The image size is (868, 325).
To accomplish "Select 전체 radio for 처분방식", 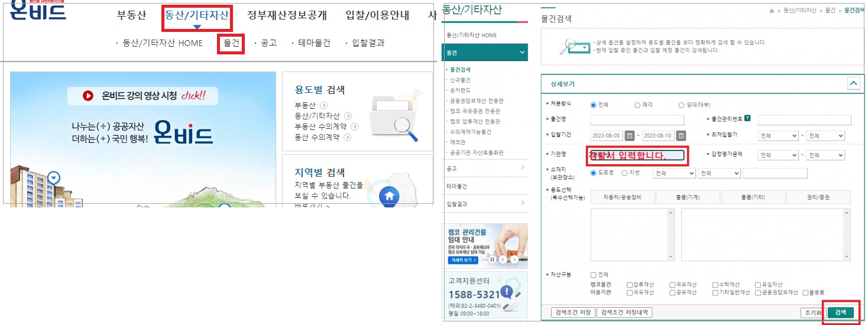I will pyautogui.click(x=594, y=105).
